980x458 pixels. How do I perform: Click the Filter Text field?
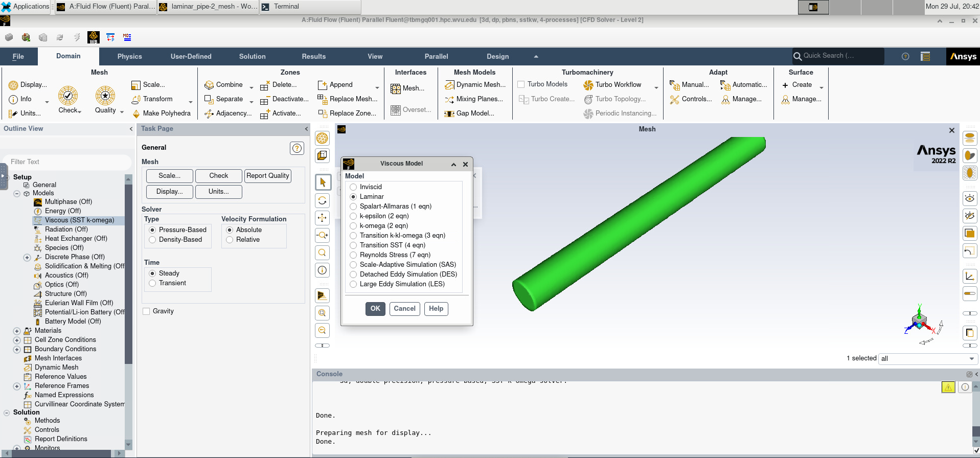(67, 162)
